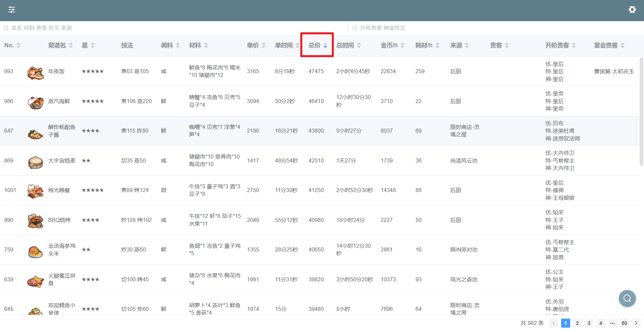This screenshot has height=332, width=644.
Task: Click the BBQ烧烤 dish icon
Action: (x=35, y=221)
